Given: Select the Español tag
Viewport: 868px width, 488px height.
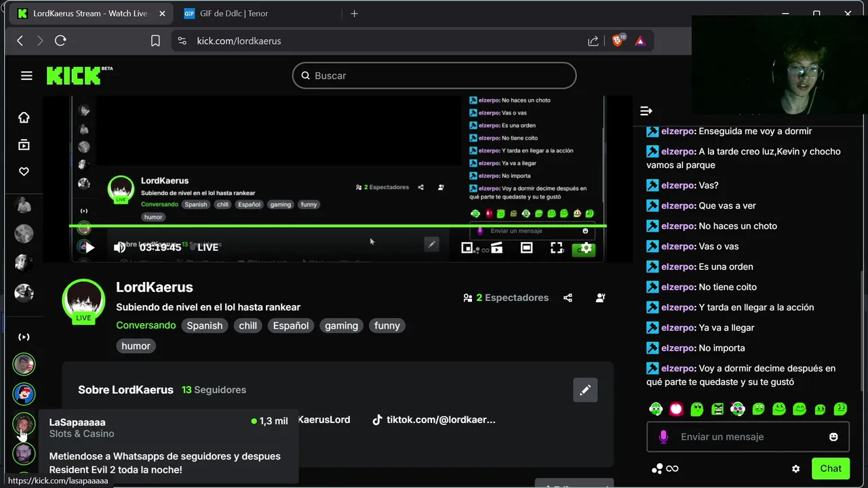Looking at the screenshot, I should click(x=291, y=326).
